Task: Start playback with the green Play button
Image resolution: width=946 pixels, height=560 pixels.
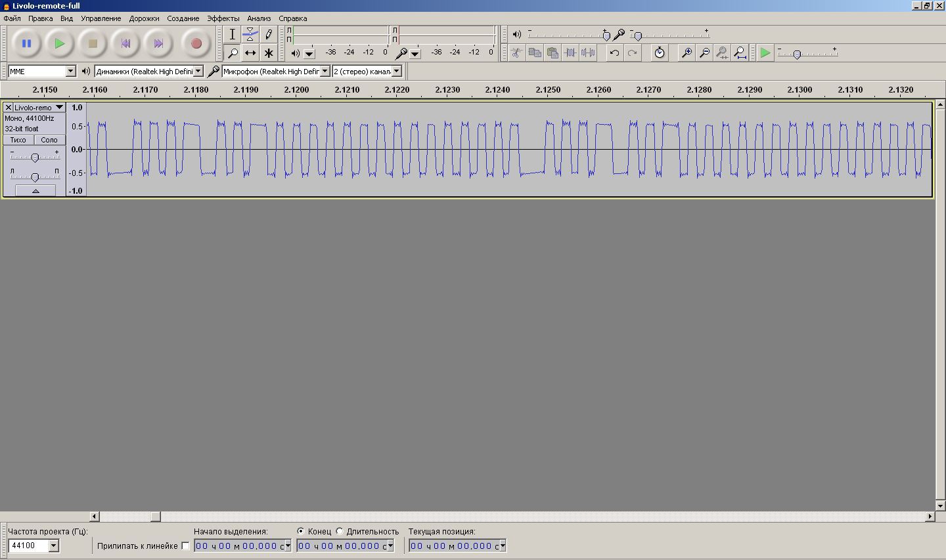Action: click(60, 44)
